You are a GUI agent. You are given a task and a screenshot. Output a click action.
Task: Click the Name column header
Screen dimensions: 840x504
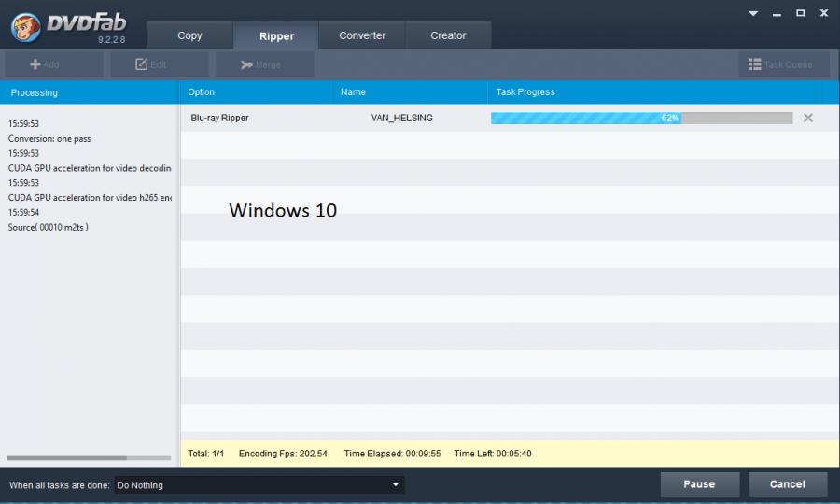(x=410, y=92)
